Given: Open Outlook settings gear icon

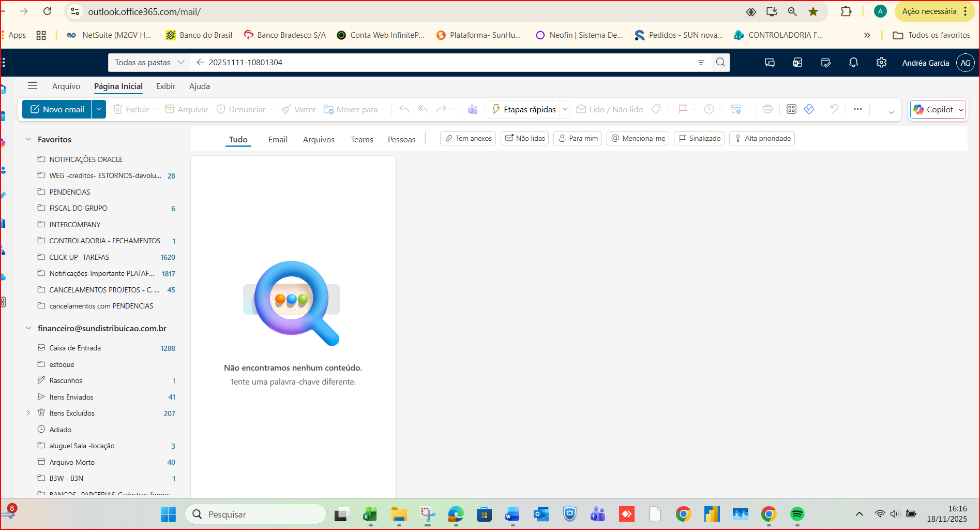Looking at the screenshot, I should [881, 63].
